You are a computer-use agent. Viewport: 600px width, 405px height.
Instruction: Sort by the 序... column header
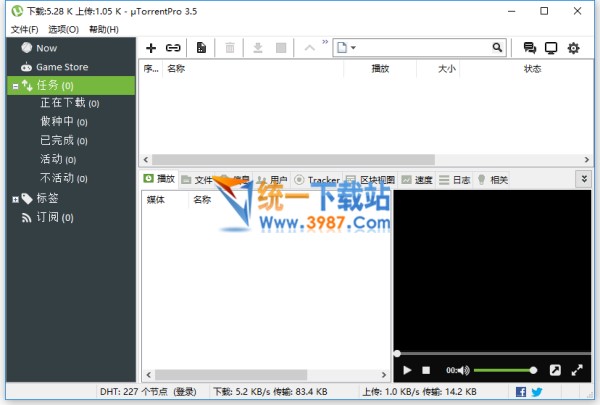[150, 69]
